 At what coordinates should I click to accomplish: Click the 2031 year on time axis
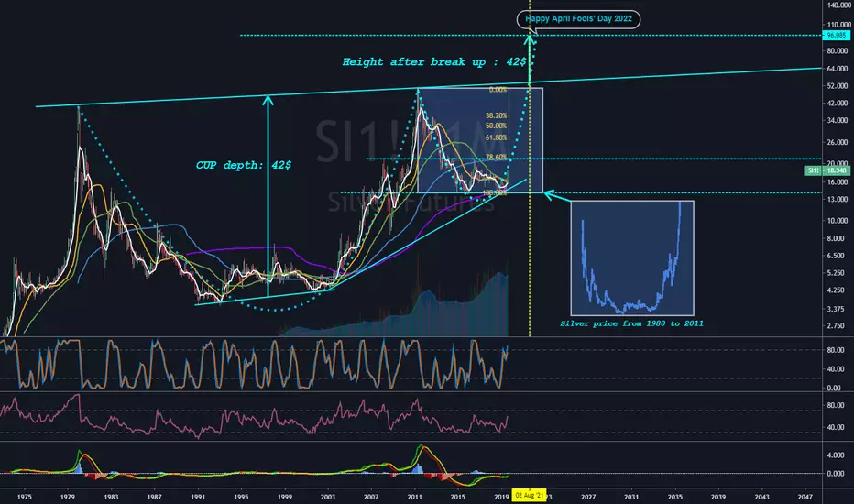631,497
